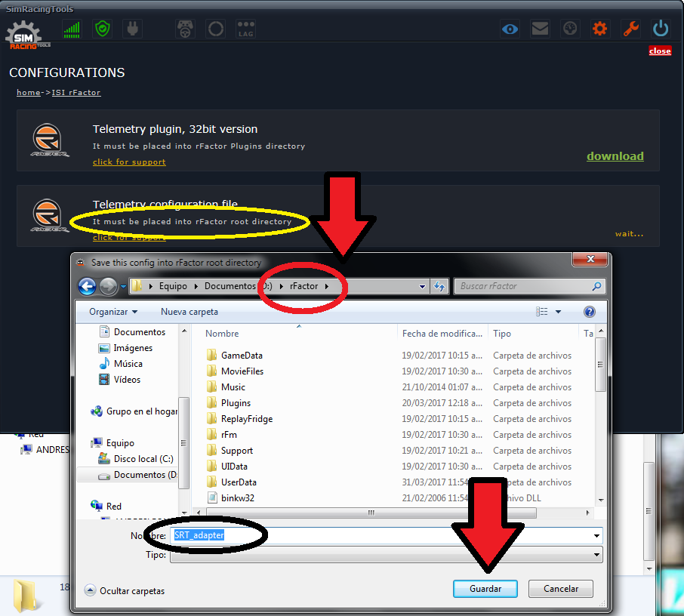Select Grupo en el hogar
Screen dimensions: 684x616
click(134, 411)
